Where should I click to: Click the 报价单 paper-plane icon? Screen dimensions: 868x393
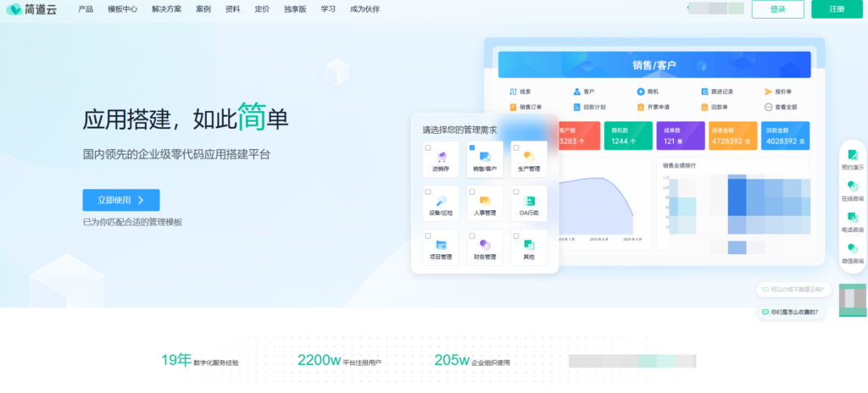[768, 91]
